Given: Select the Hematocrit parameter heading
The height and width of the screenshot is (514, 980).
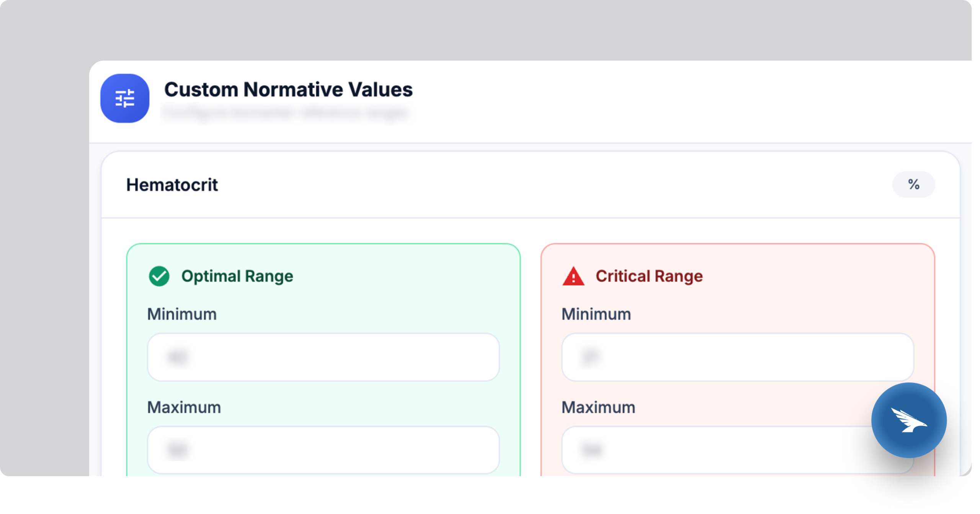Looking at the screenshot, I should coord(172,185).
